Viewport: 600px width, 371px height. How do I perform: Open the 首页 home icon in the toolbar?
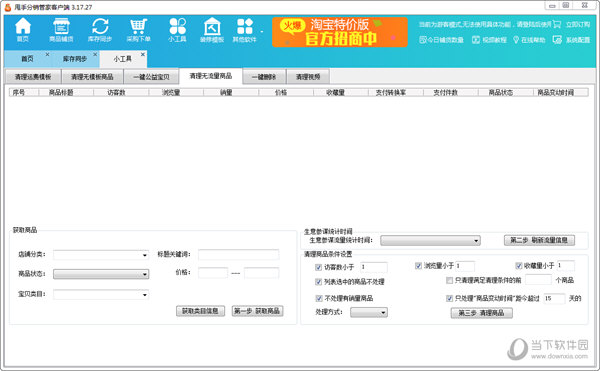click(23, 29)
